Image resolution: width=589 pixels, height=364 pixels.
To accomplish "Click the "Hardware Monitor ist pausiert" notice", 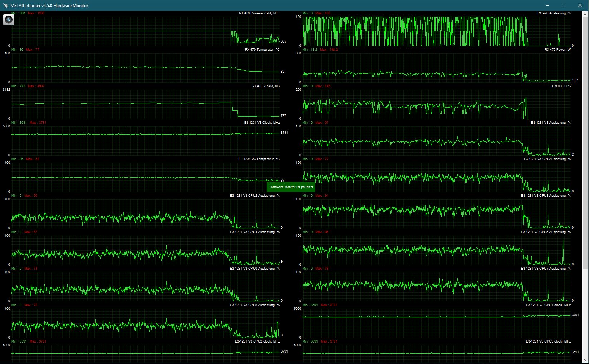I will [291, 187].
